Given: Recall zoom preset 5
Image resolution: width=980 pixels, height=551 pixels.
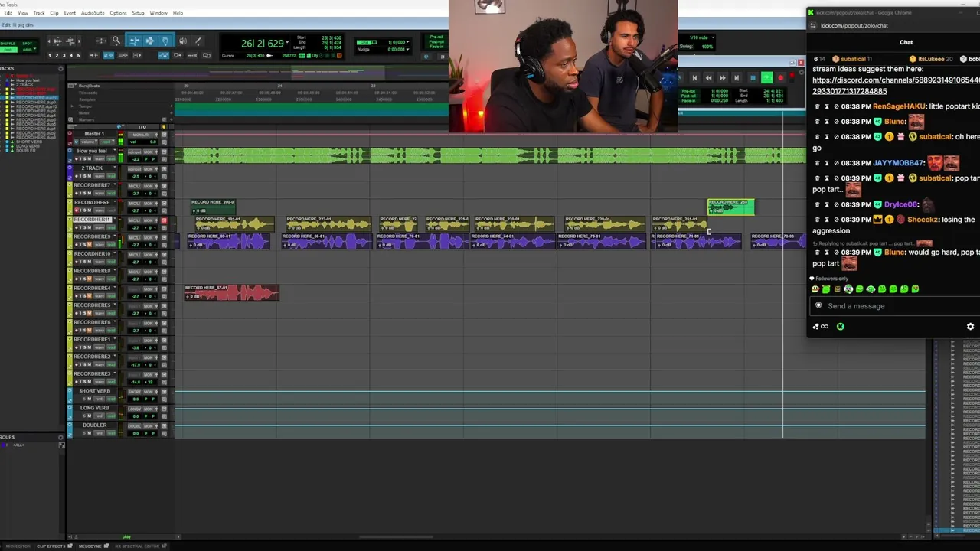Looking at the screenshot, I should [x=78, y=55].
